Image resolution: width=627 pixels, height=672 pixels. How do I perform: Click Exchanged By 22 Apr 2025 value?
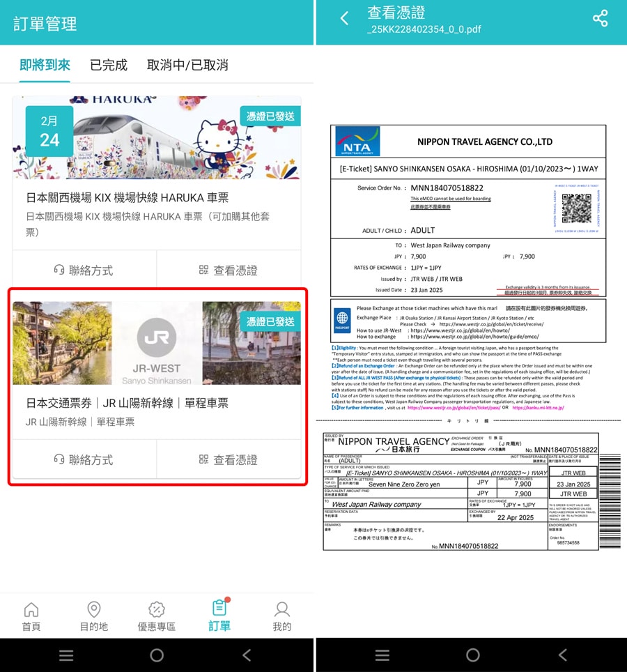pos(516,517)
